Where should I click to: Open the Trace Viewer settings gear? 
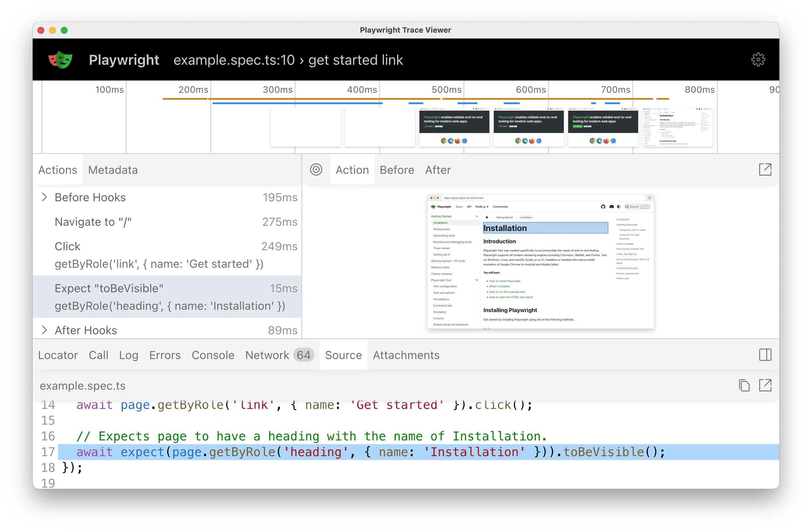(x=758, y=60)
